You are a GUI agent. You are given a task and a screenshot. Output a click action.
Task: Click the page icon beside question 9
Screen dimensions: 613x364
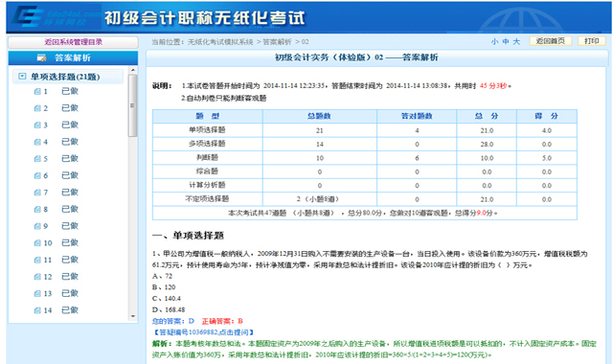click(37, 226)
